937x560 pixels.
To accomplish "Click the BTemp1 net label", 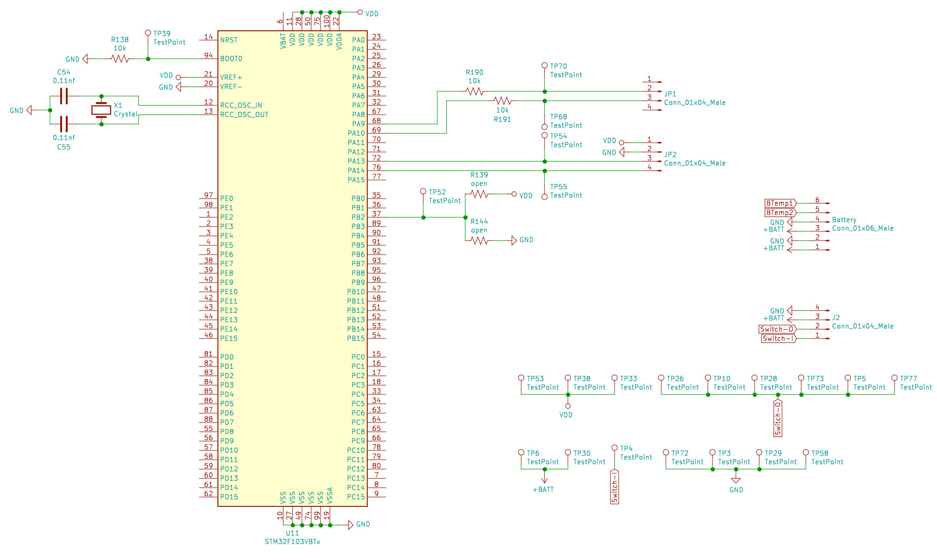I will tap(780, 203).
